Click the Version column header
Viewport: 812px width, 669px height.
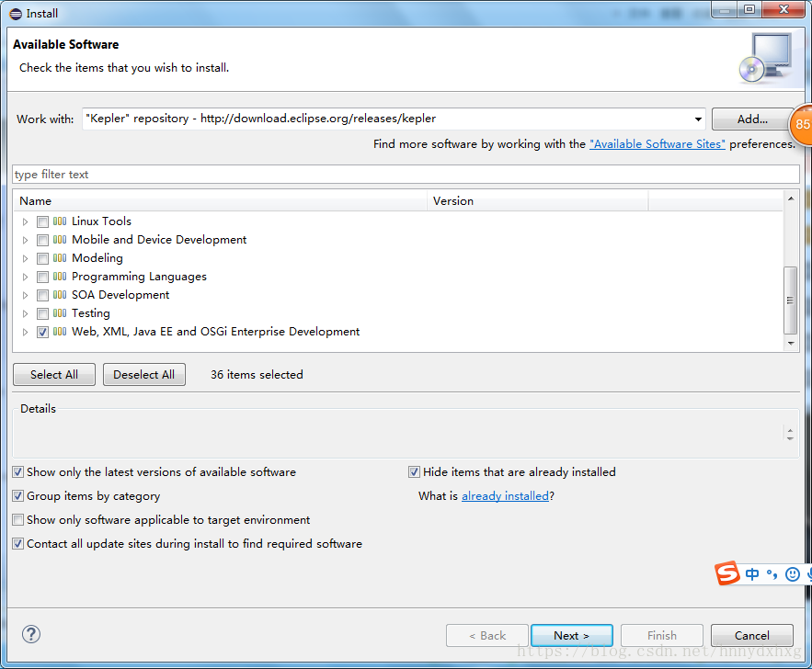click(538, 200)
